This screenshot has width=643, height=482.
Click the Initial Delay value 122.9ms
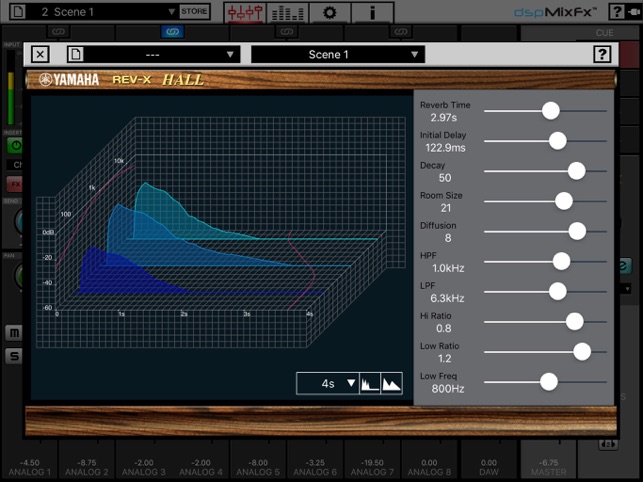tap(445, 148)
